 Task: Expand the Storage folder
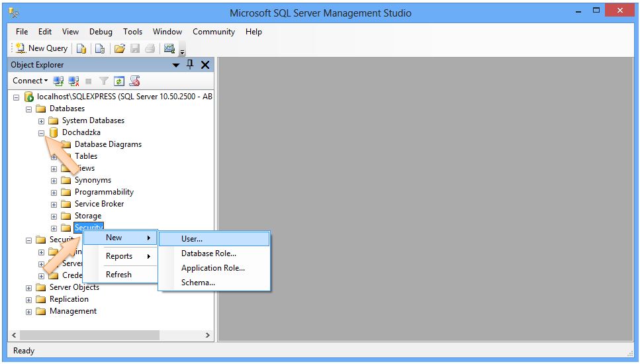point(54,216)
